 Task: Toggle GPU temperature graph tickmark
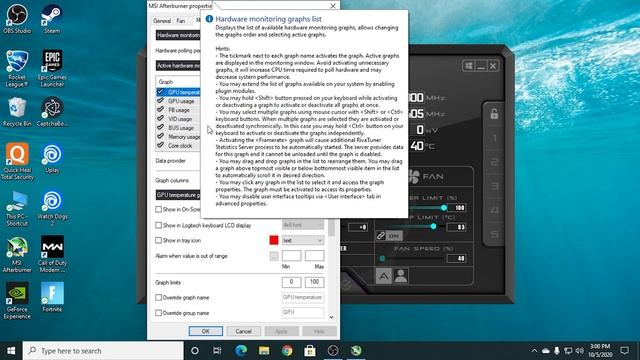point(160,92)
